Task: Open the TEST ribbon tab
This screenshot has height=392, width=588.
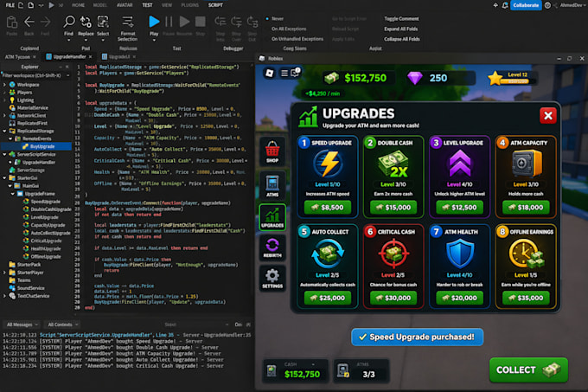Action: (147, 5)
